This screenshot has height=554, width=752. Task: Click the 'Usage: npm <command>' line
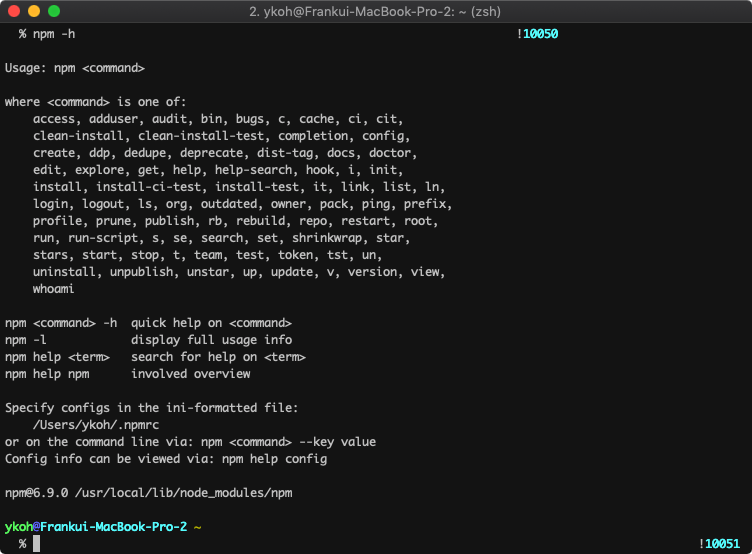[75, 68]
